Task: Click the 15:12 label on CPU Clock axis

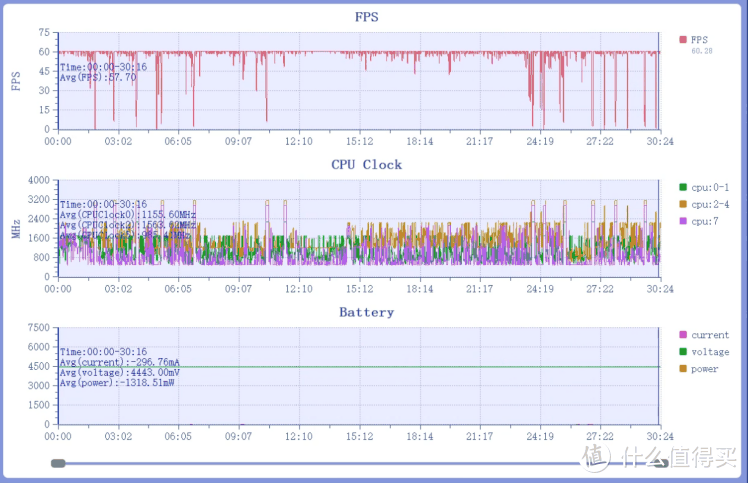Action: (x=359, y=289)
